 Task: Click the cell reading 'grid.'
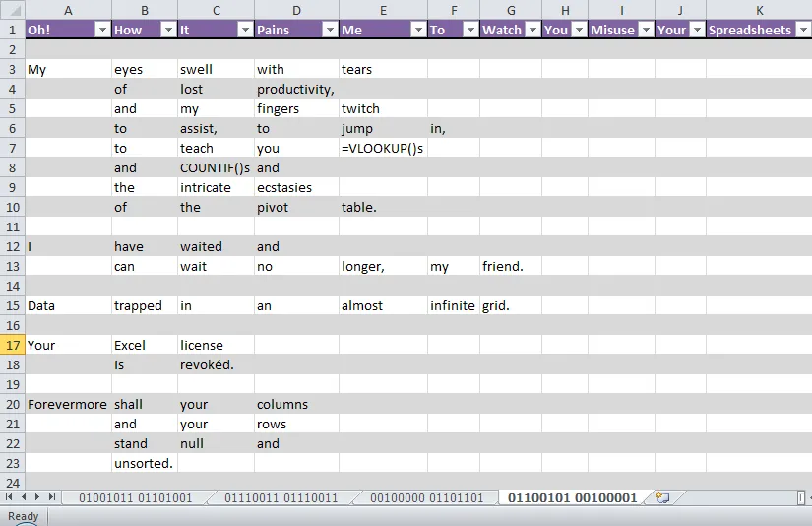tap(511, 305)
